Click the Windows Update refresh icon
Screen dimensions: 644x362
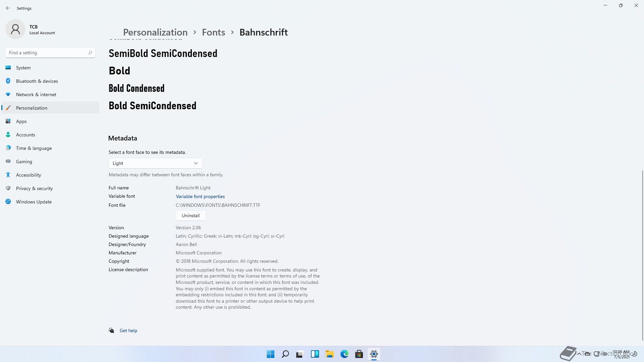8,202
